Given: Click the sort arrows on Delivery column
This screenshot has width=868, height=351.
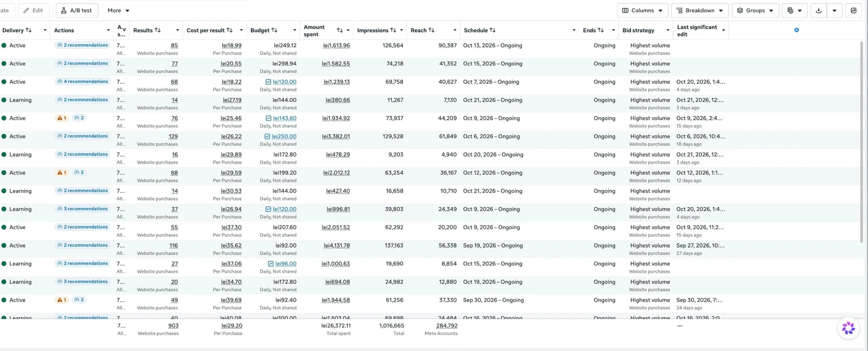Looking at the screenshot, I should click(28, 30).
